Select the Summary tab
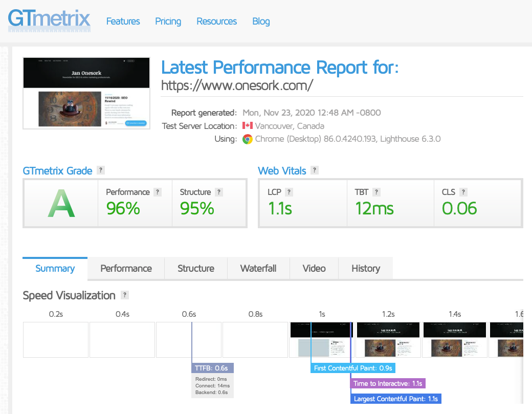 pos(55,269)
